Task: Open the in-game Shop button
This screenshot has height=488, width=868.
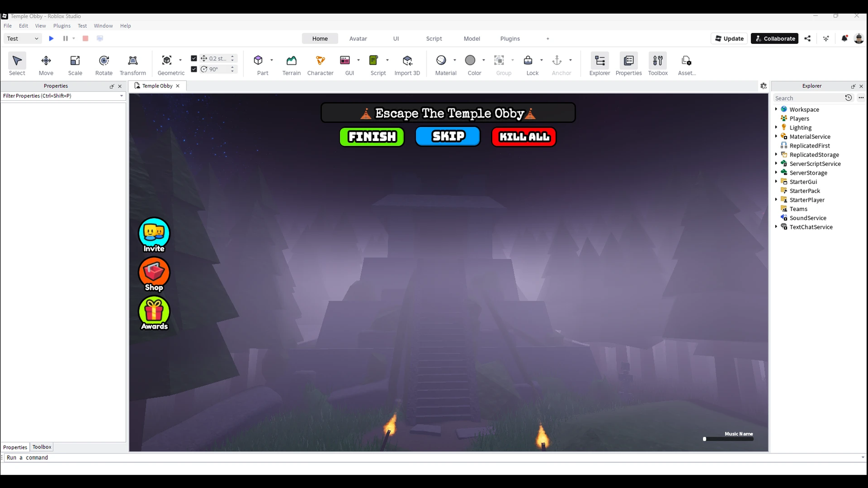Action: (x=154, y=274)
